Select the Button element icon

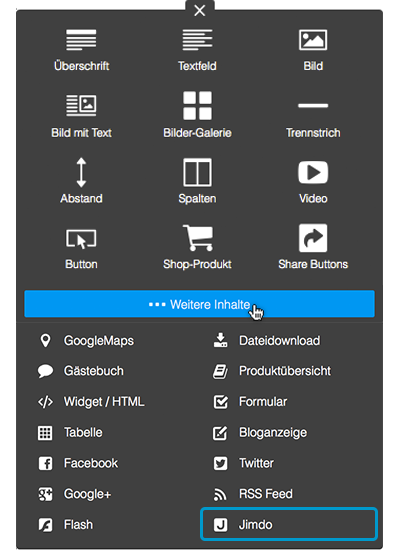81,239
